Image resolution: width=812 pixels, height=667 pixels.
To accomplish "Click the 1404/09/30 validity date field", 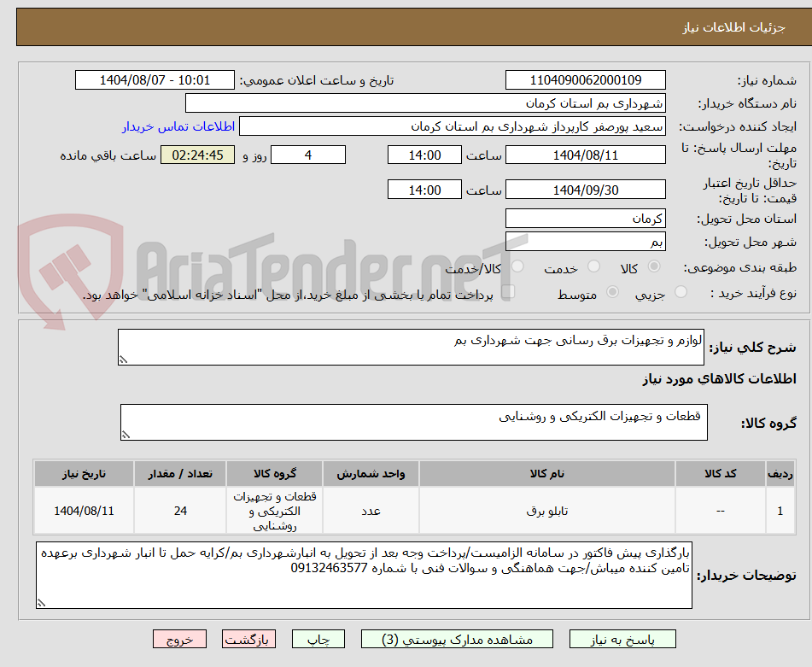I will [586, 189].
